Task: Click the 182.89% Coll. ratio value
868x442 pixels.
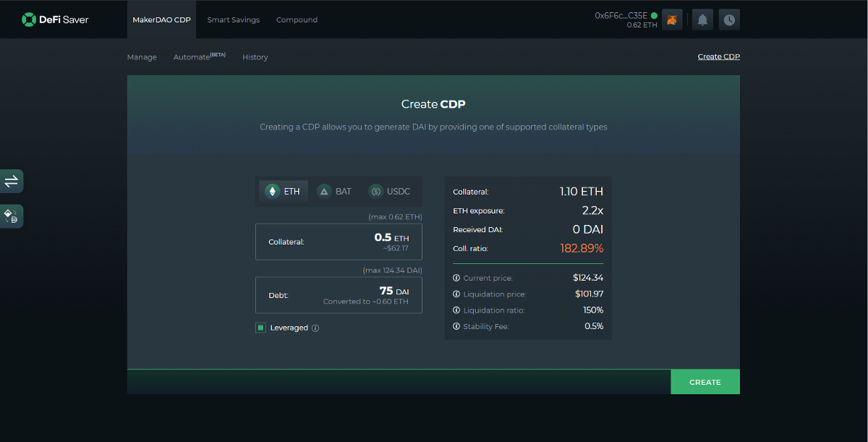Action: click(582, 248)
